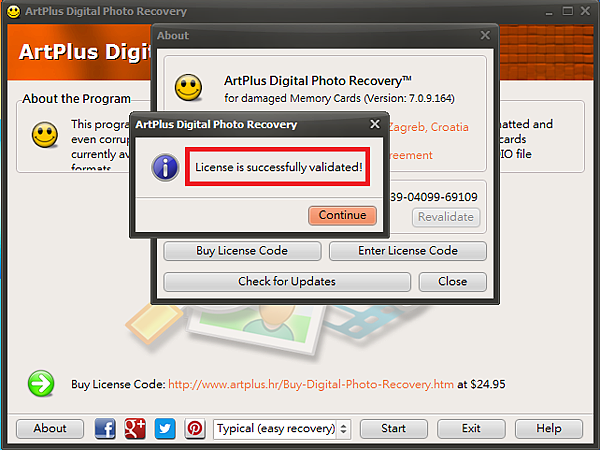Click the artplus.hr buy license URL

point(311,384)
